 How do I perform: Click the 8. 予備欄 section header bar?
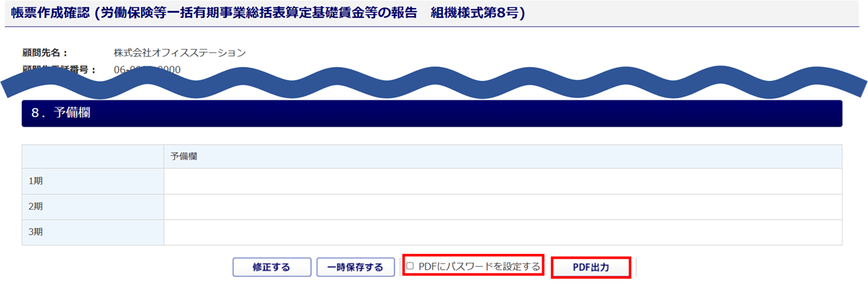coord(432,113)
